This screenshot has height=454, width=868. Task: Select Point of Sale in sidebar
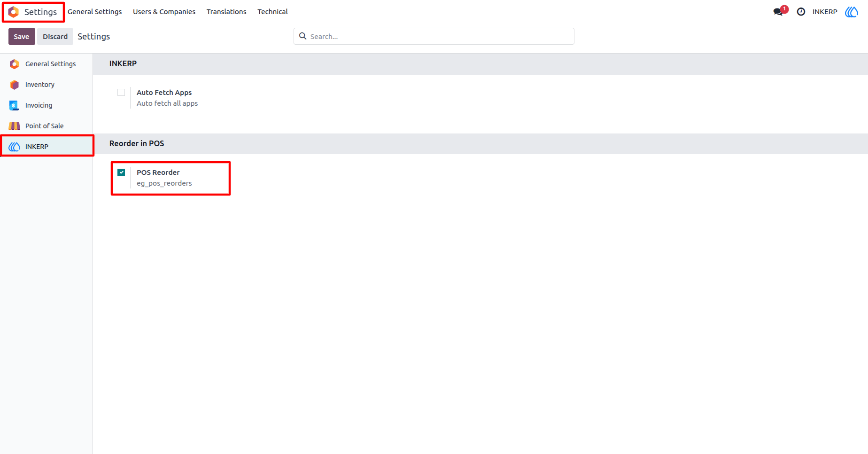coord(46,126)
